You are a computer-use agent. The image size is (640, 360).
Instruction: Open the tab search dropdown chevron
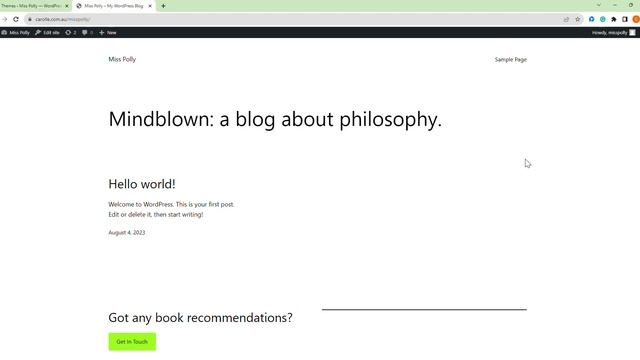[599, 5]
